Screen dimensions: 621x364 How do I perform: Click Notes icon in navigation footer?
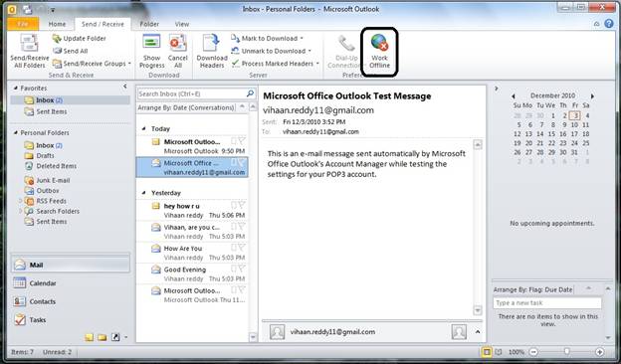(x=90, y=337)
